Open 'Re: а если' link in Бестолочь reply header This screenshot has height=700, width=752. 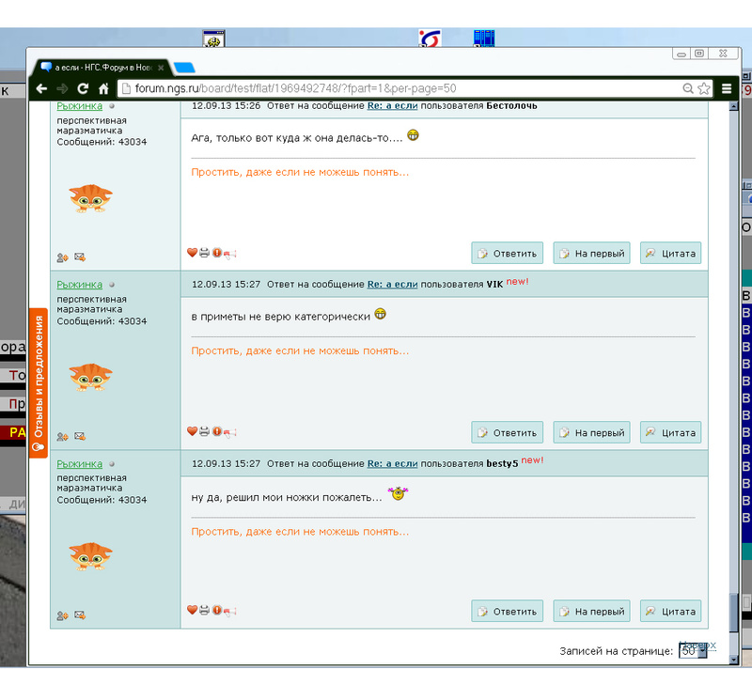[x=392, y=106]
